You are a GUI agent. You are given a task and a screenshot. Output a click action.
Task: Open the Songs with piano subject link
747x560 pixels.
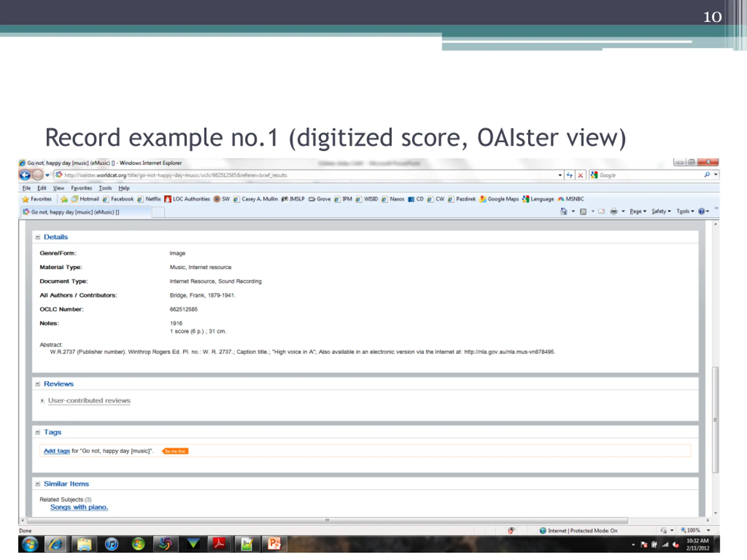[x=79, y=507]
